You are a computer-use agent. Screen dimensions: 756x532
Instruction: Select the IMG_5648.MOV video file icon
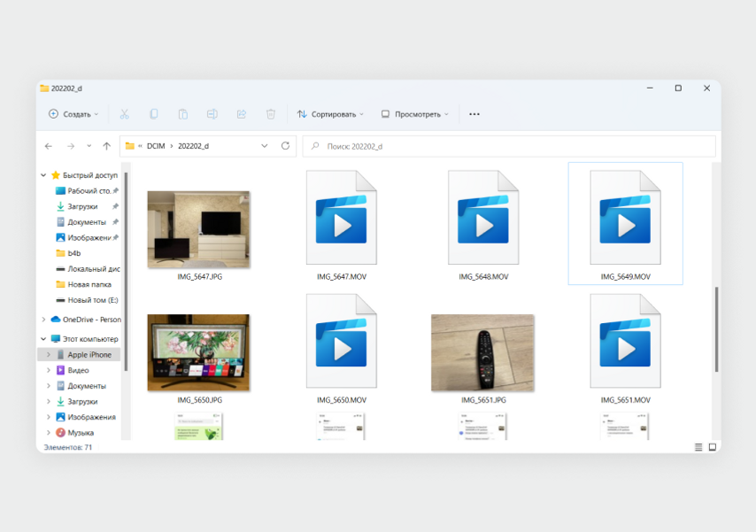coord(483,218)
